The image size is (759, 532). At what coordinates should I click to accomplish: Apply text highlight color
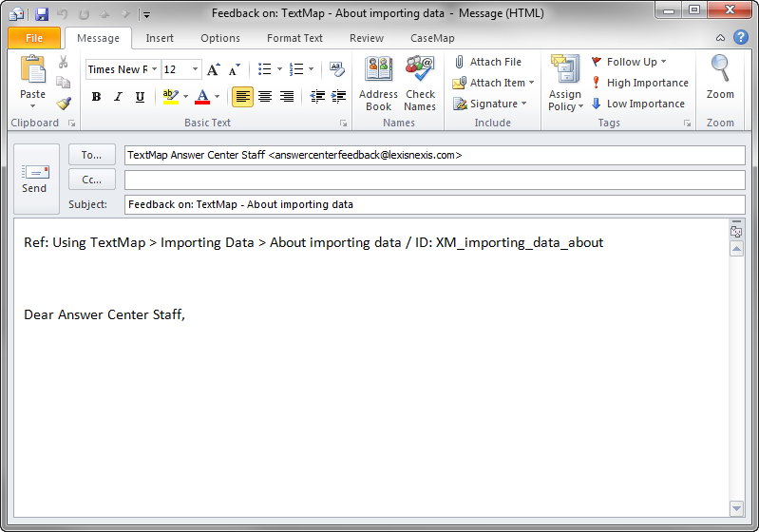point(170,97)
